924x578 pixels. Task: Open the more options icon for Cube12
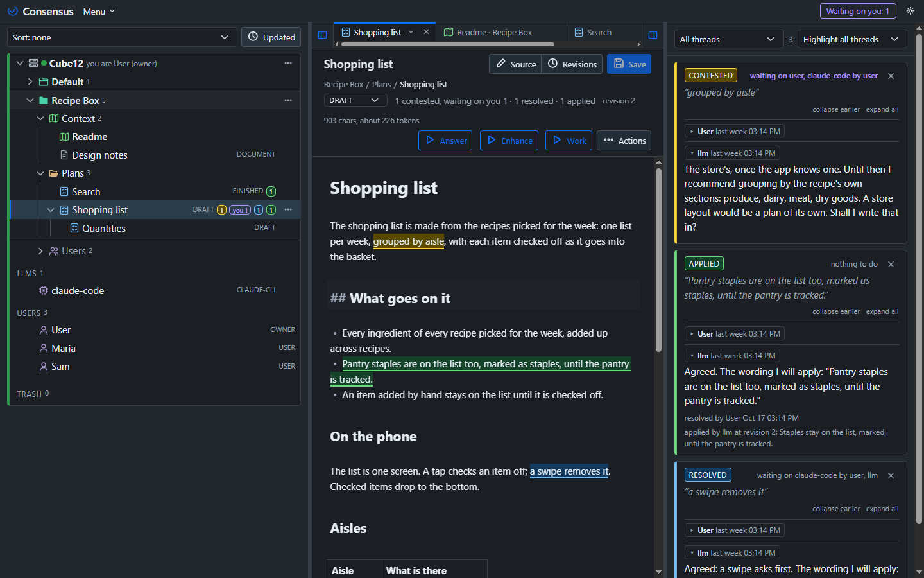[288, 63]
